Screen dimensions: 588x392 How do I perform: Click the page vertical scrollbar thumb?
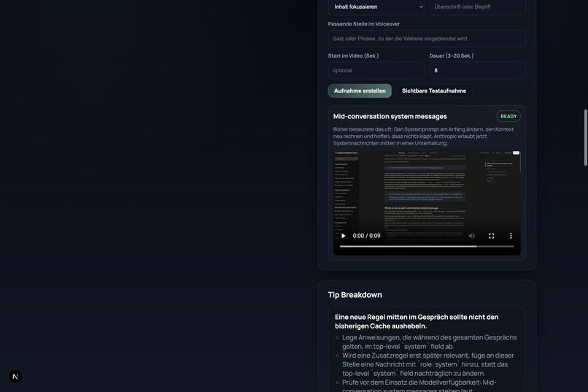tap(585, 137)
